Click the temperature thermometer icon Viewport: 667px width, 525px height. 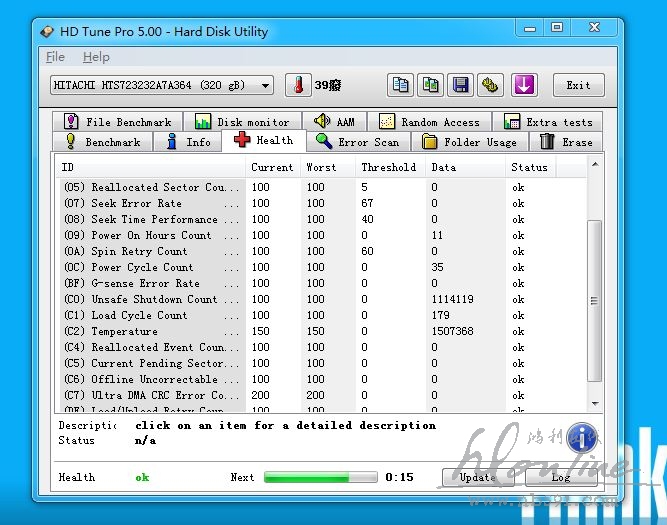[x=298, y=85]
